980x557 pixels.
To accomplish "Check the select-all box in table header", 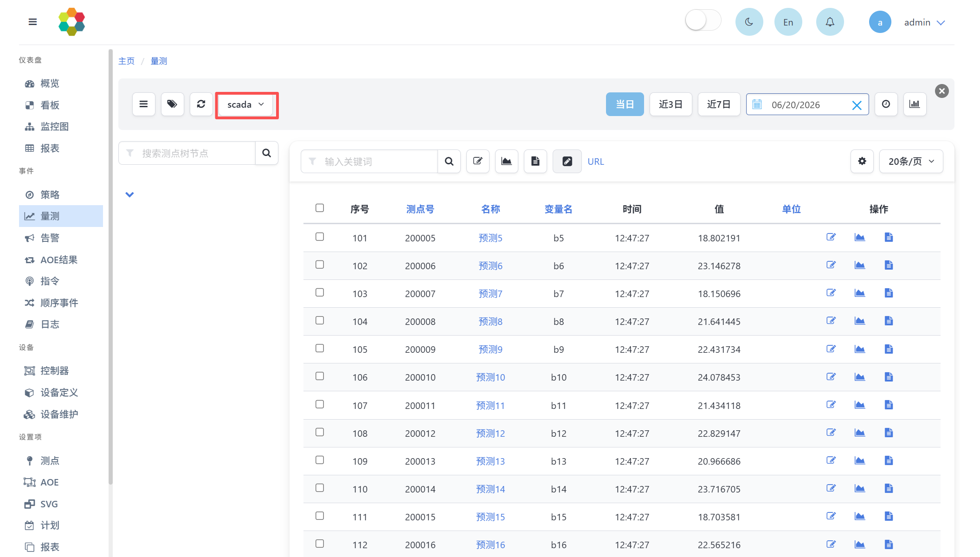I will (320, 208).
